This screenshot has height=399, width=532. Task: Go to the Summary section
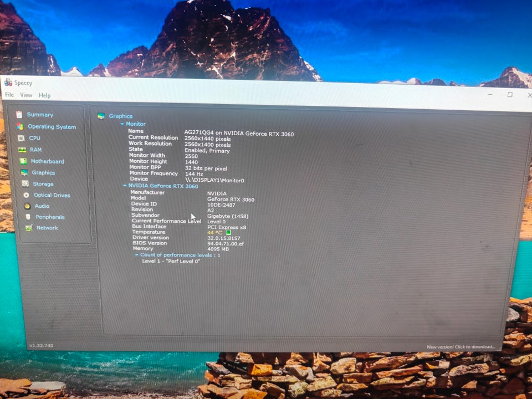40,115
